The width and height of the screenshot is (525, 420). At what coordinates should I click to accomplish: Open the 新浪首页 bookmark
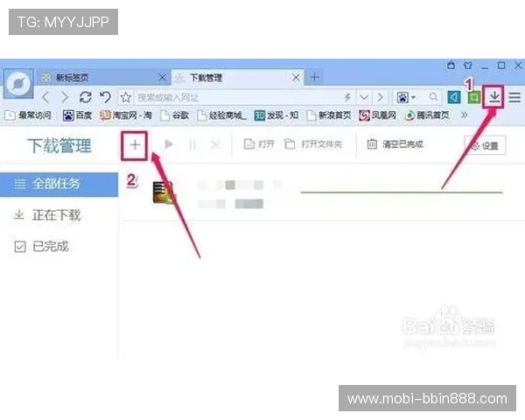click(x=329, y=115)
